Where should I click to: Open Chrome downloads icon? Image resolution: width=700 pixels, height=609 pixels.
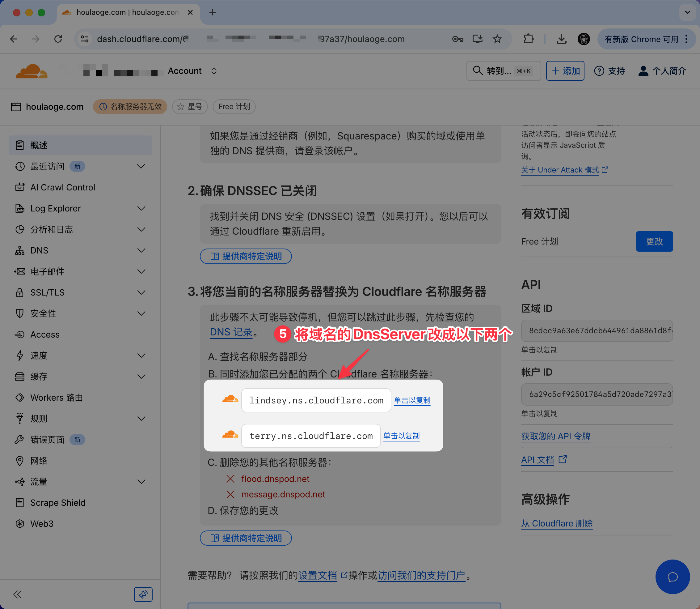pos(561,39)
